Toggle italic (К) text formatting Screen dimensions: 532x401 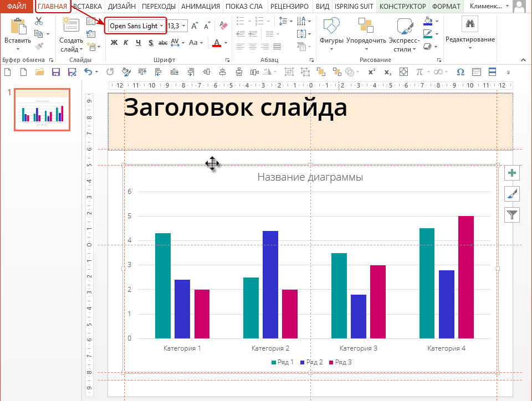[x=126, y=43]
